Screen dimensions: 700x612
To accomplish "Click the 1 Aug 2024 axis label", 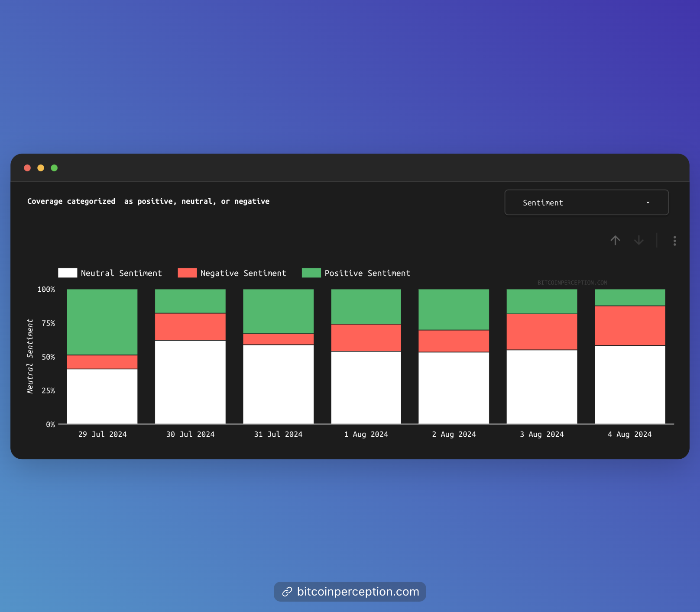I will click(366, 434).
